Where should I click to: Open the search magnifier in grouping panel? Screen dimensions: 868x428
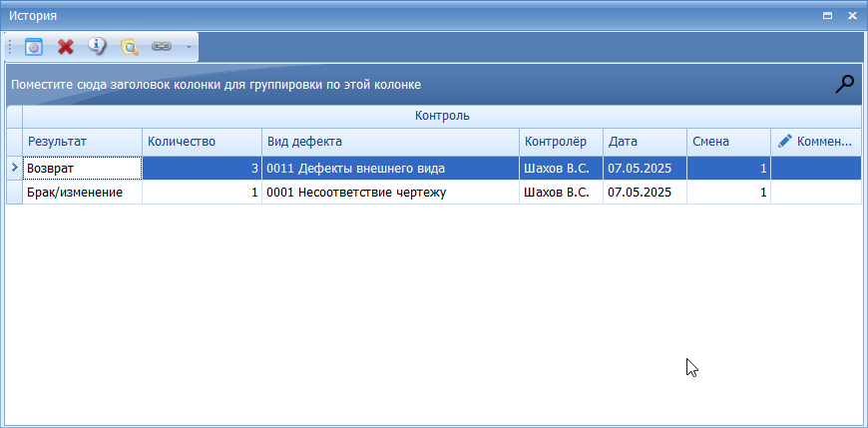[845, 85]
